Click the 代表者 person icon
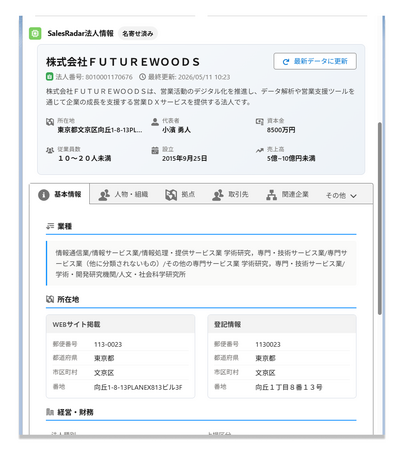The height and width of the screenshot is (450, 404). (x=155, y=122)
